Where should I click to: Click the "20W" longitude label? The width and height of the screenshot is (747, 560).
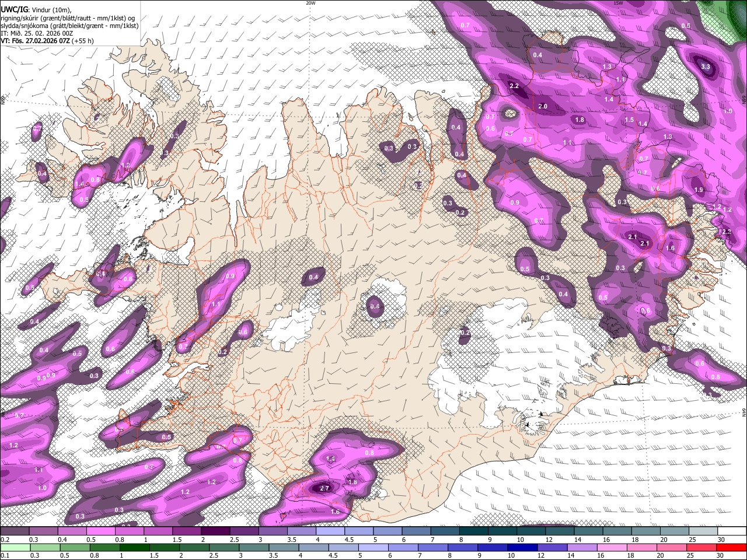(x=310, y=3)
